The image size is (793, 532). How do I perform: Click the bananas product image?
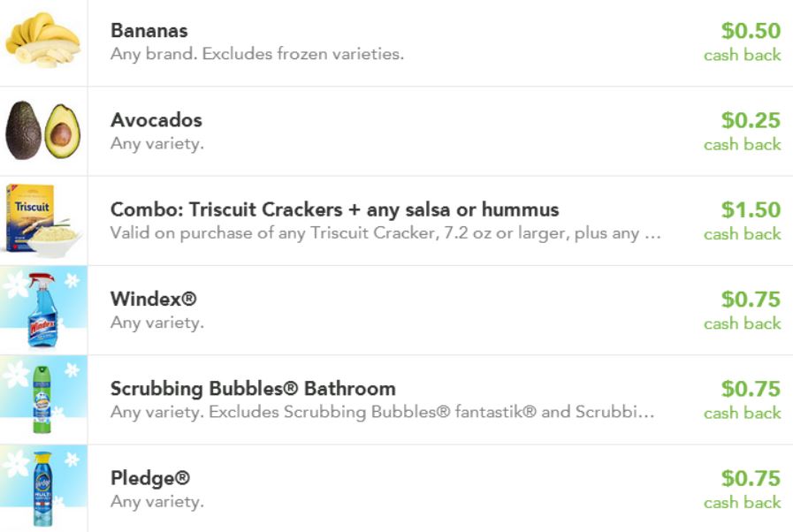tap(42, 42)
